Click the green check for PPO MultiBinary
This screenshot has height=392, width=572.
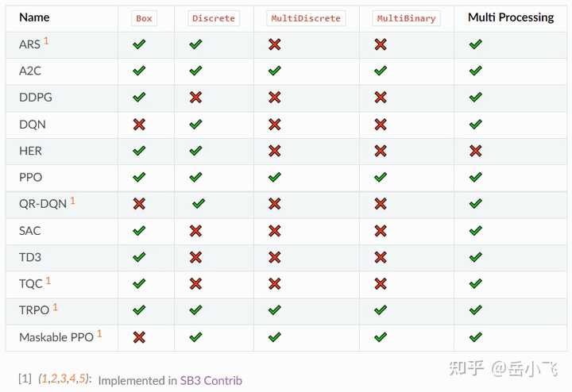tap(381, 178)
